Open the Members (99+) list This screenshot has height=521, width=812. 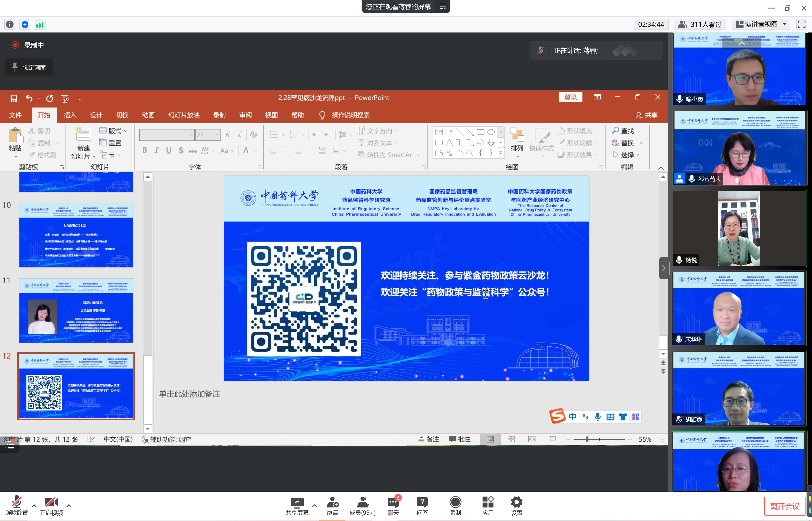pyautogui.click(x=362, y=506)
